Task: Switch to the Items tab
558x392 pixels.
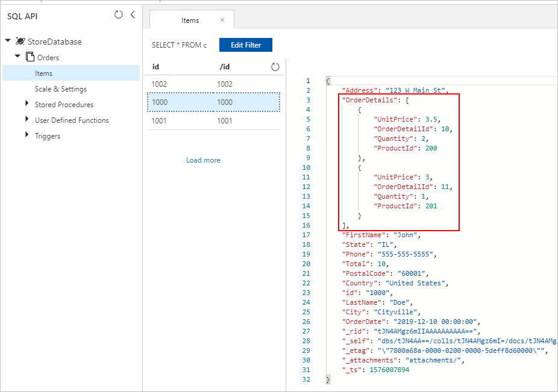Action: click(191, 19)
